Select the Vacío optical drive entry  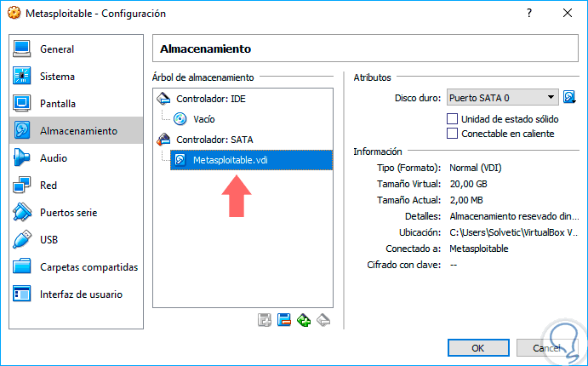point(204,119)
